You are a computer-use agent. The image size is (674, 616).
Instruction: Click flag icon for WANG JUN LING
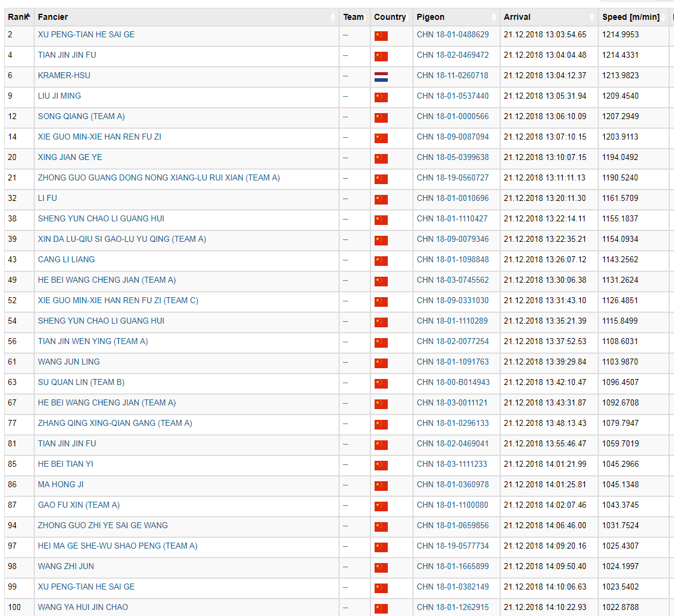coord(381,363)
